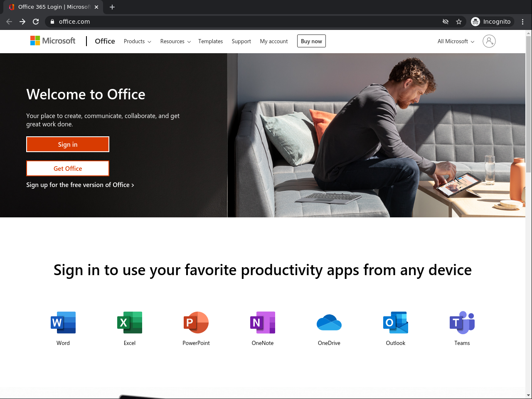
Task: Click the OneDrive label text
Action: (x=329, y=343)
